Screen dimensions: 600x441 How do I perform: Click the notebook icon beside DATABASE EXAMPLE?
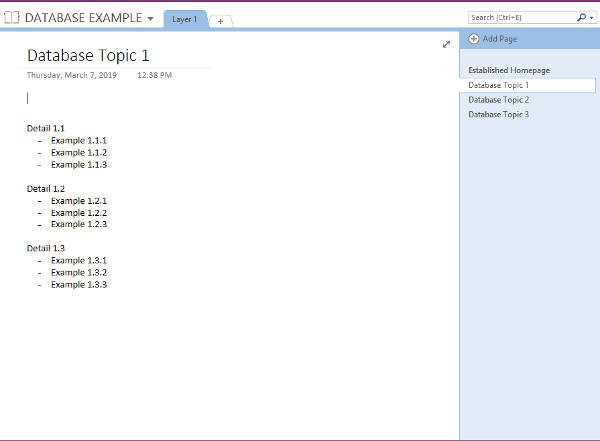click(12, 18)
